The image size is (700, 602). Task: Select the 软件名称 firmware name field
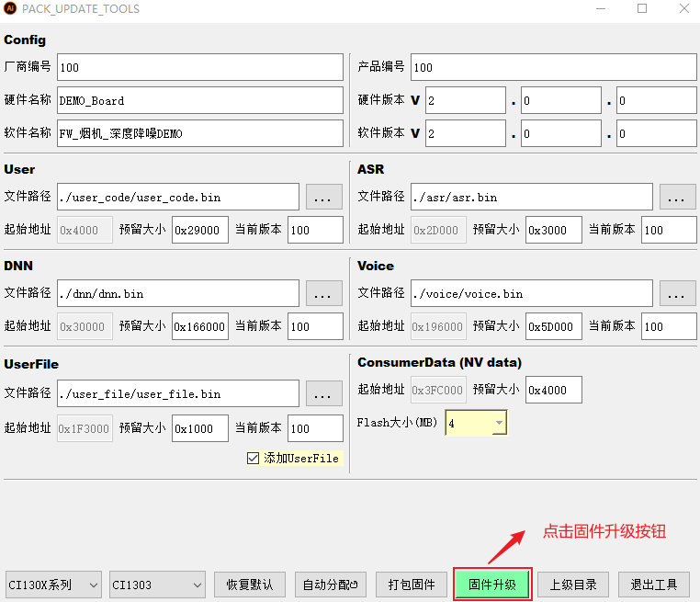tap(199, 133)
